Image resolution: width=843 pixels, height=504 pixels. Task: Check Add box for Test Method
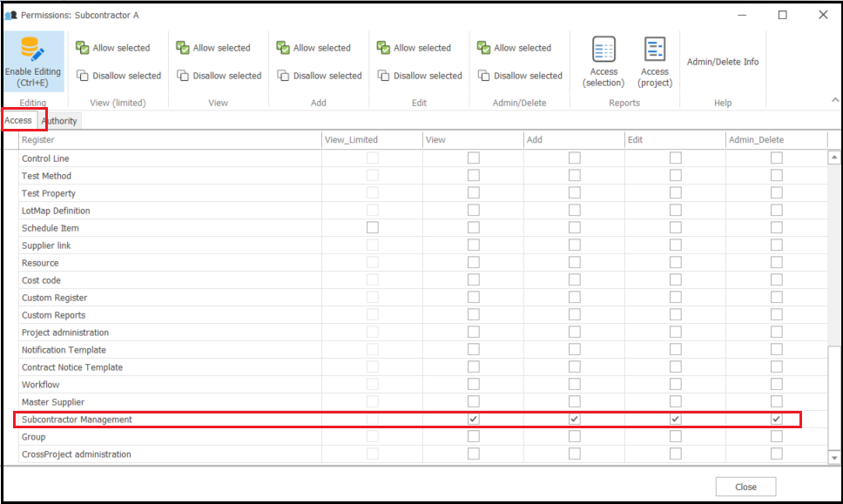[x=575, y=176]
